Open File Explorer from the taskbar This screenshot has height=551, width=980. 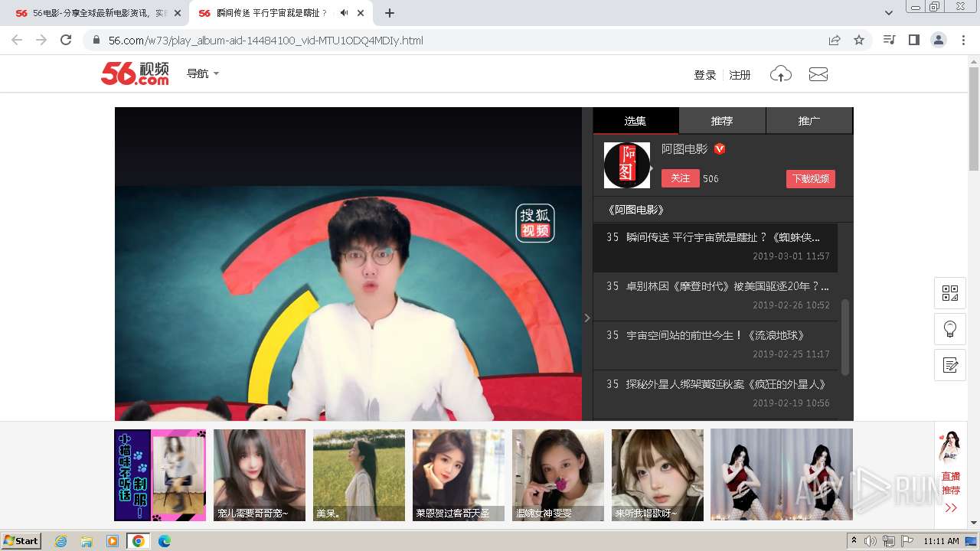tap(87, 541)
